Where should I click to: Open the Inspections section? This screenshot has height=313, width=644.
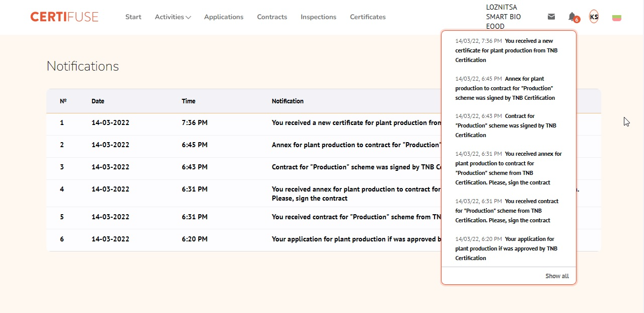318,17
